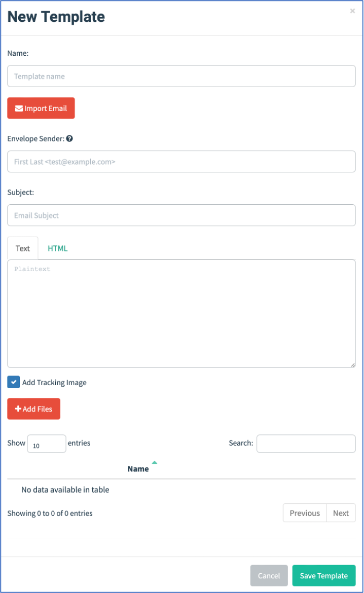The width and height of the screenshot is (364, 593).
Task: Switch to the HTML tab
Action: coord(57,248)
